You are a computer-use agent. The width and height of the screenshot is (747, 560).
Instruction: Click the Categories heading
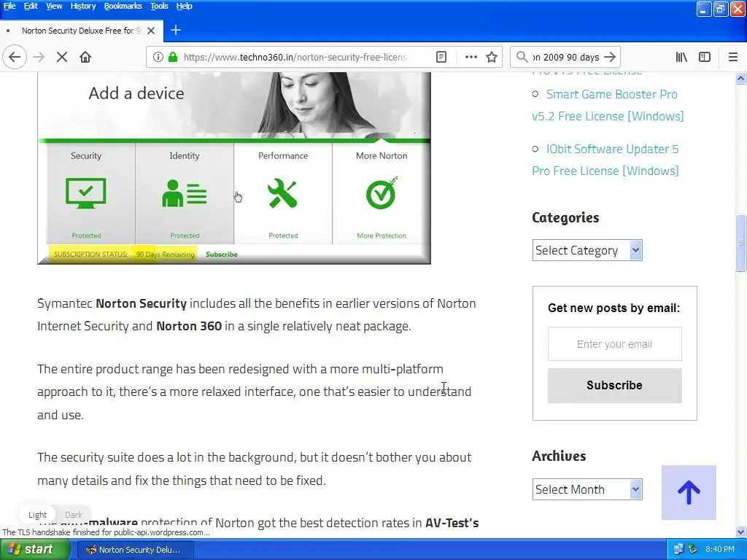(x=565, y=217)
